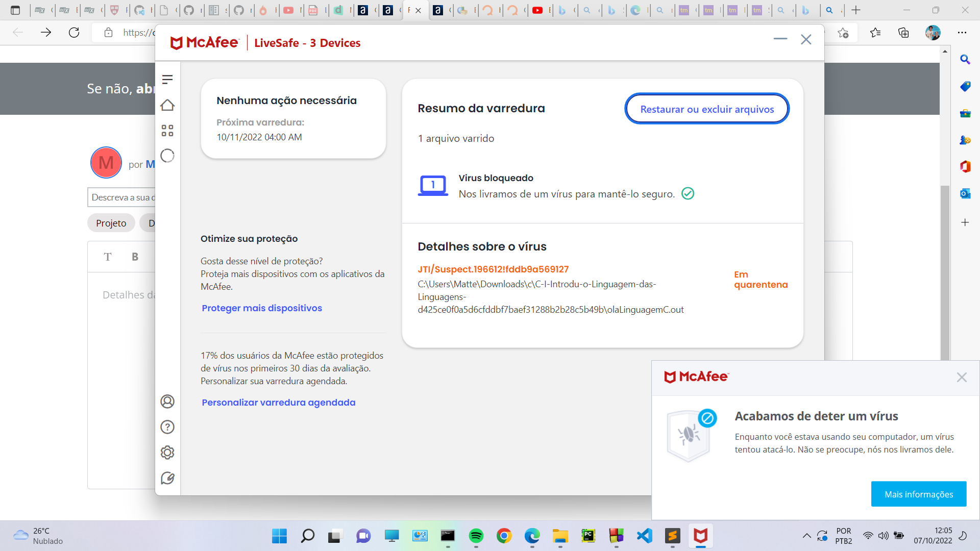Open browser Collections icon
This screenshot has width=980, height=551.
click(903, 33)
